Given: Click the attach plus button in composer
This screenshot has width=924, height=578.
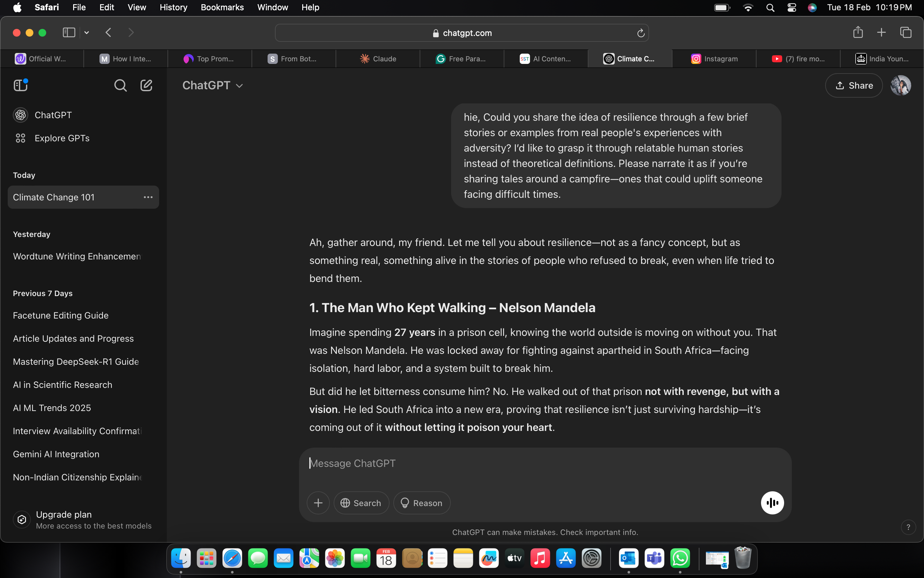Looking at the screenshot, I should 318,503.
